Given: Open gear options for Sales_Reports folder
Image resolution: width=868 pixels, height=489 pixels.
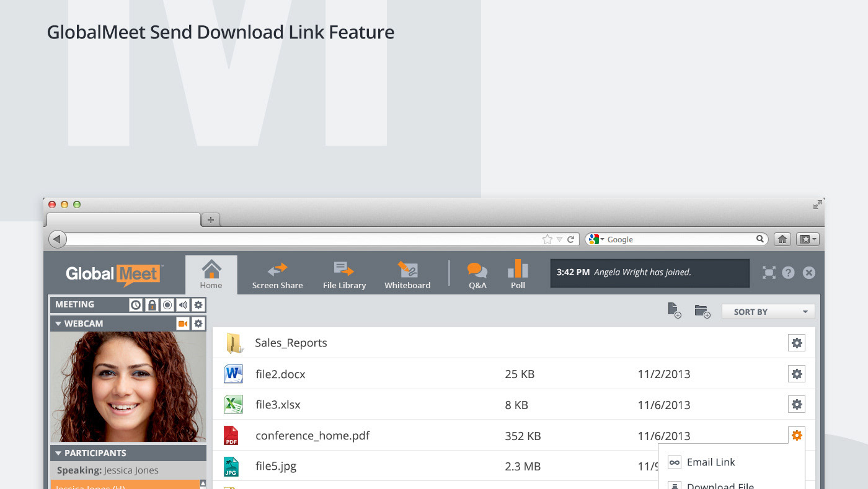Looking at the screenshot, I should 797,343.
